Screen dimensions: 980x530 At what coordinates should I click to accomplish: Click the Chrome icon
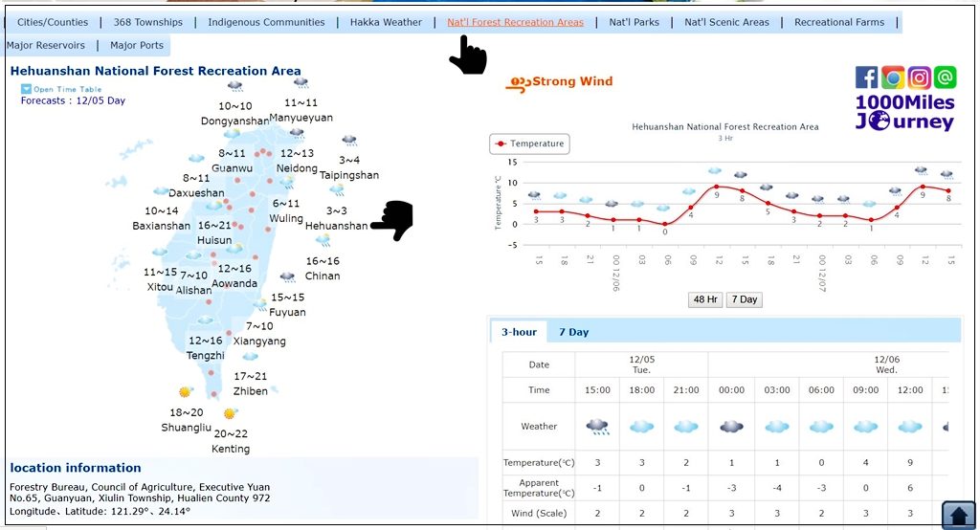(x=893, y=77)
